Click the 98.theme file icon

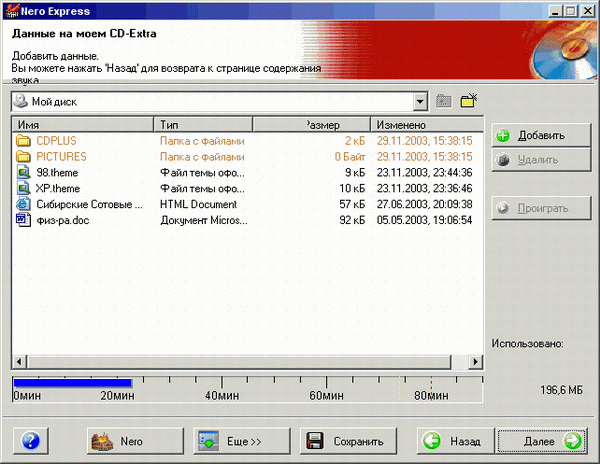point(24,173)
